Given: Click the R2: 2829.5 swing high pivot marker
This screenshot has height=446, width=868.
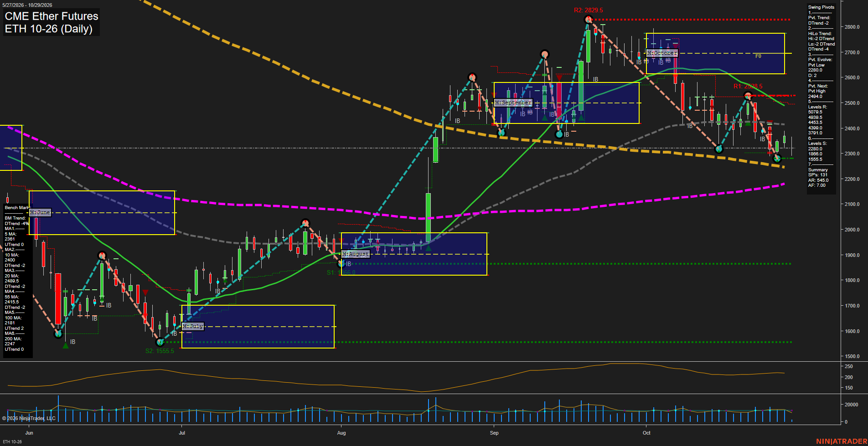Looking at the screenshot, I should (588, 20).
